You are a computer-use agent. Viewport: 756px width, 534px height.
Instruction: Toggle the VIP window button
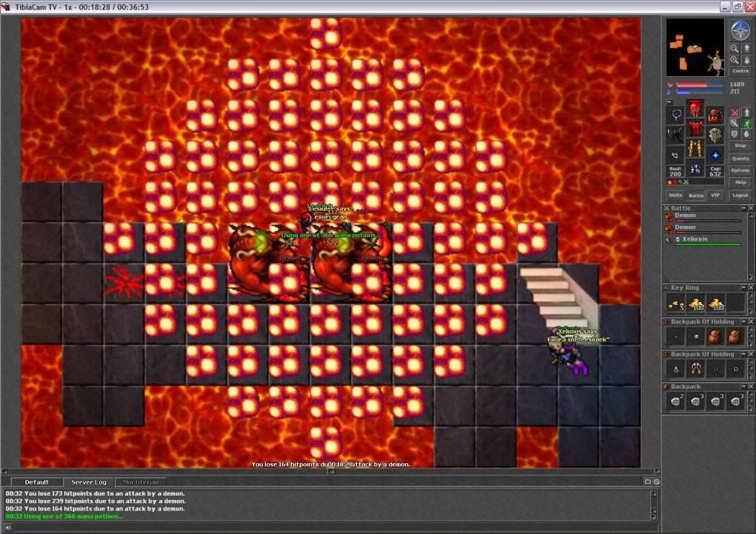[x=715, y=195]
